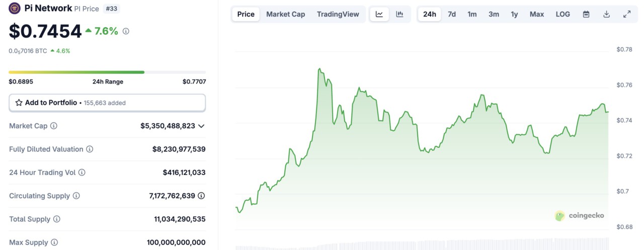Click the 24h Range progress bar
The height and width of the screenshot is (250, 644).
point(107,72)
